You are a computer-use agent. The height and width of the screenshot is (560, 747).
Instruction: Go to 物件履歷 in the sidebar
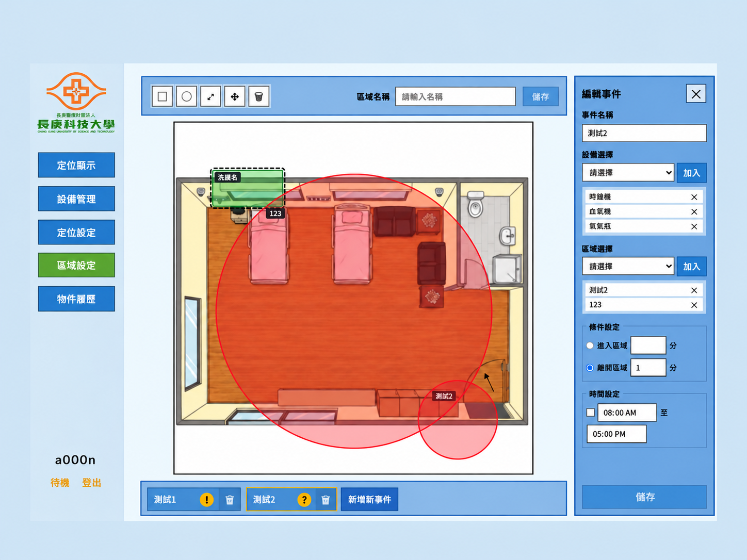(76, 299)
